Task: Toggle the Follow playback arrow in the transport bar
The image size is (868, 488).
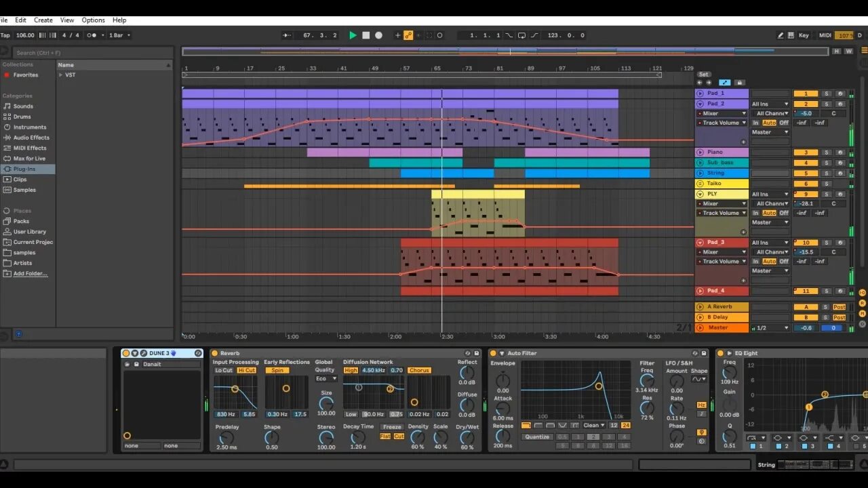Action: pyautogui.click(x=287, y=35)
